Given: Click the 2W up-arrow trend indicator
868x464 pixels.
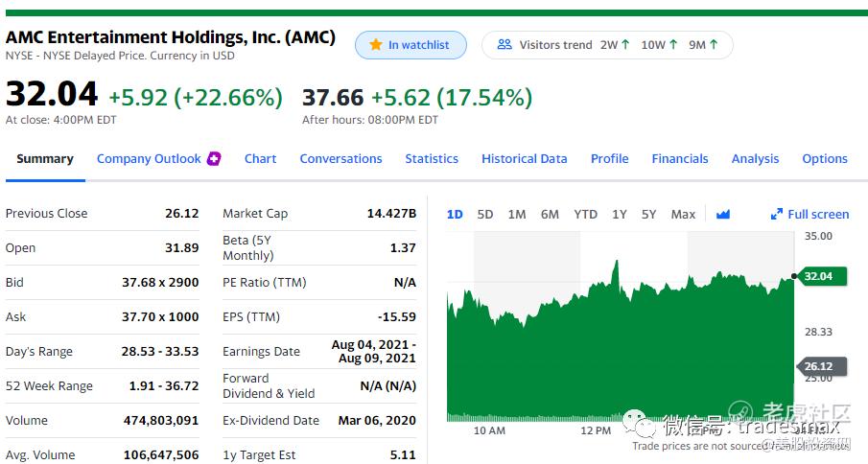Looking at the screenshot, I should pyautogui.click(x=625, y=45).
